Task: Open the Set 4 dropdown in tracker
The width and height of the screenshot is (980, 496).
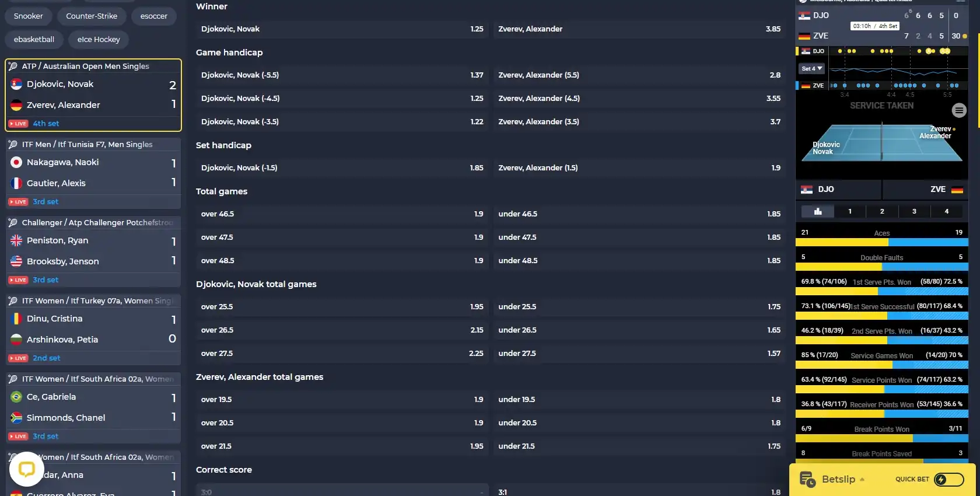Action: 811,68
